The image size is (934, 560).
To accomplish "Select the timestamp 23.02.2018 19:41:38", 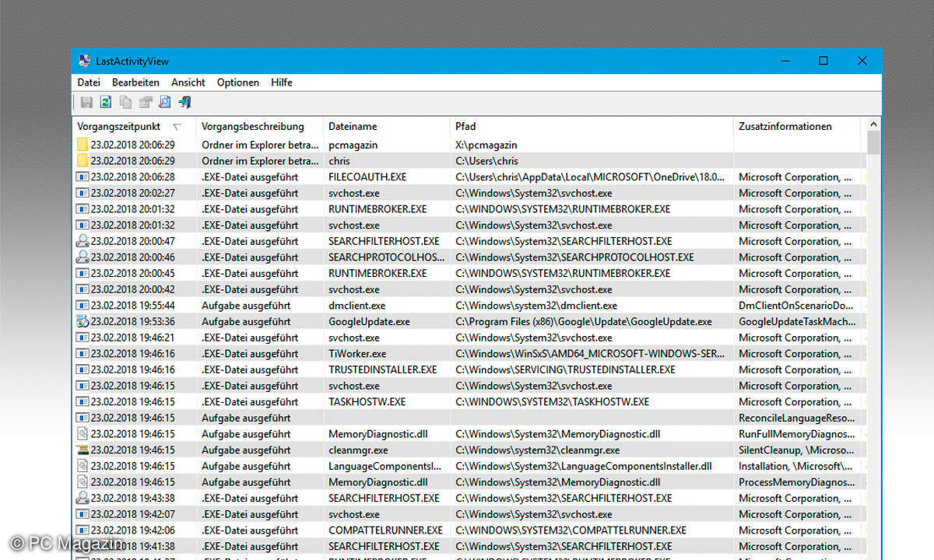I will 132,546.
